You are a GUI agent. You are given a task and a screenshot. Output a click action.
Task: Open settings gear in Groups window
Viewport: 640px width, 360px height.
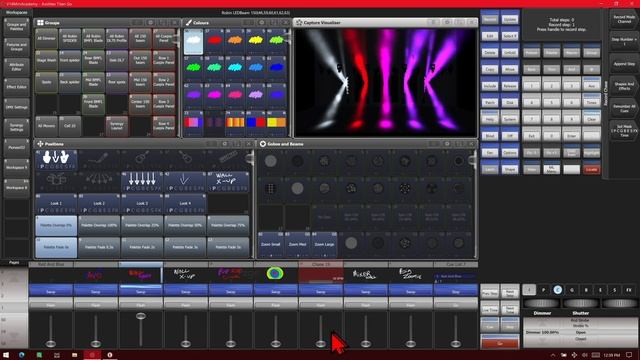(x=150, y=22)
